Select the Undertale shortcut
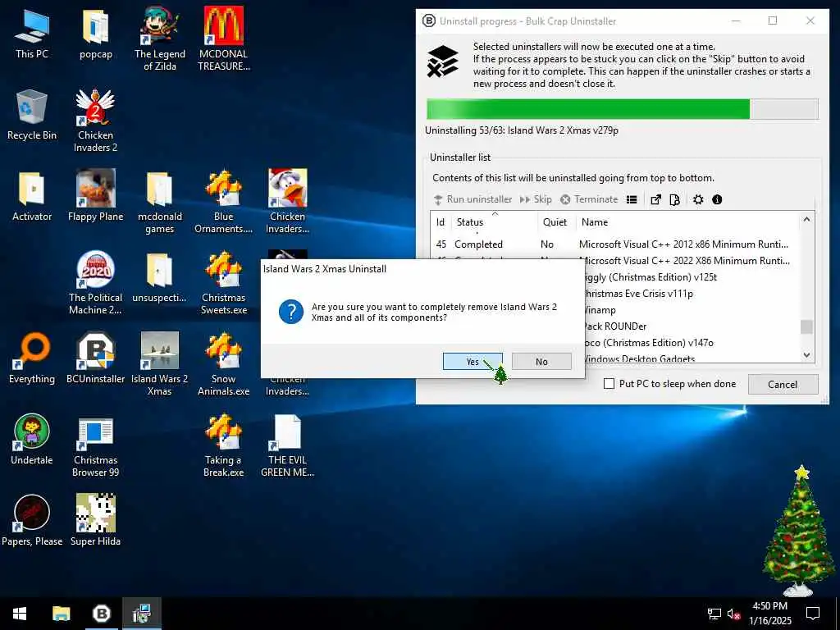This screenshot has width=840, height=630. 32,440
